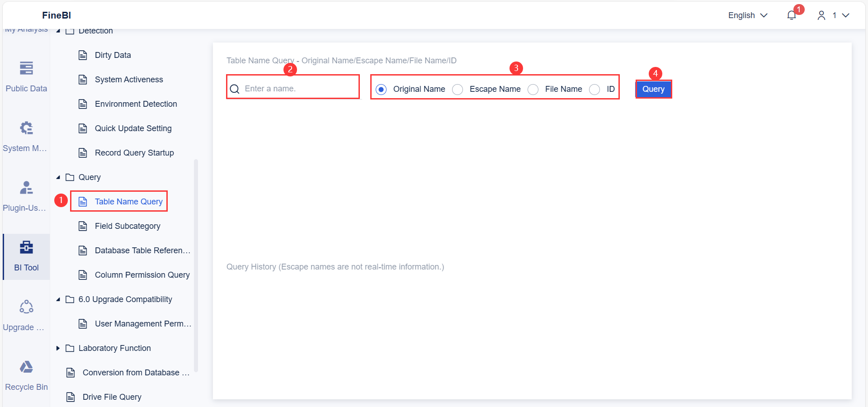The width and height of the screenshot is (868, 407).
Task: Collapse the Detection folder arrow
Action: pyautogui.click(x=58, y=31)
